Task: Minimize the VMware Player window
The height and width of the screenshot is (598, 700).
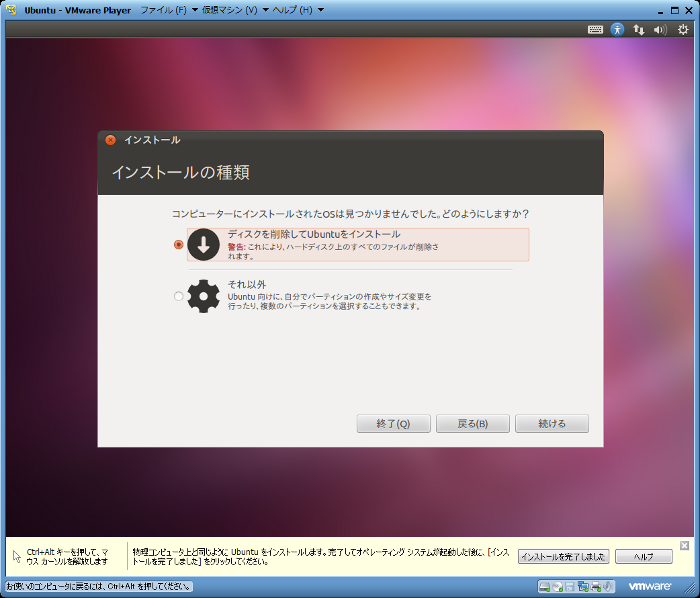Action: click(660, 11)
